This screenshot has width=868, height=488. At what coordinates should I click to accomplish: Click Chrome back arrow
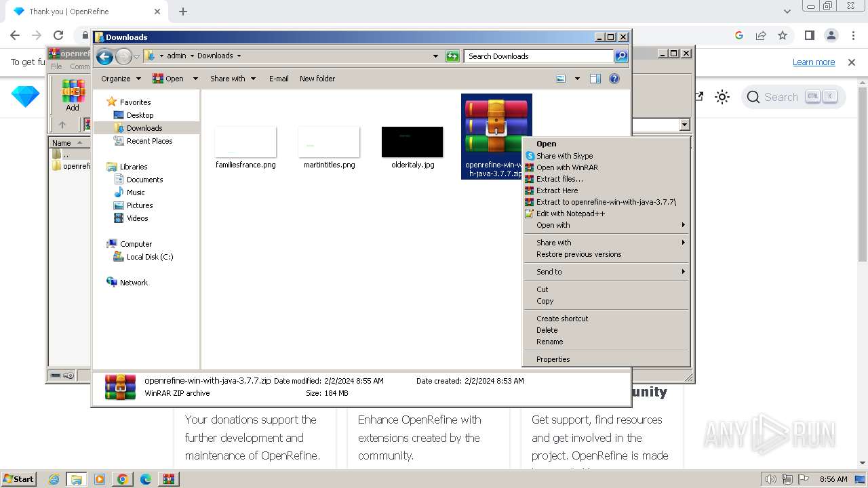(15, 35)
